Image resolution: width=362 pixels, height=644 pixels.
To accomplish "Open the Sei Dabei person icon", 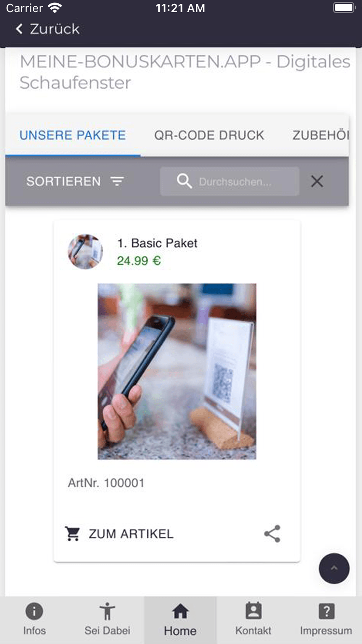I will pos(107,612).
